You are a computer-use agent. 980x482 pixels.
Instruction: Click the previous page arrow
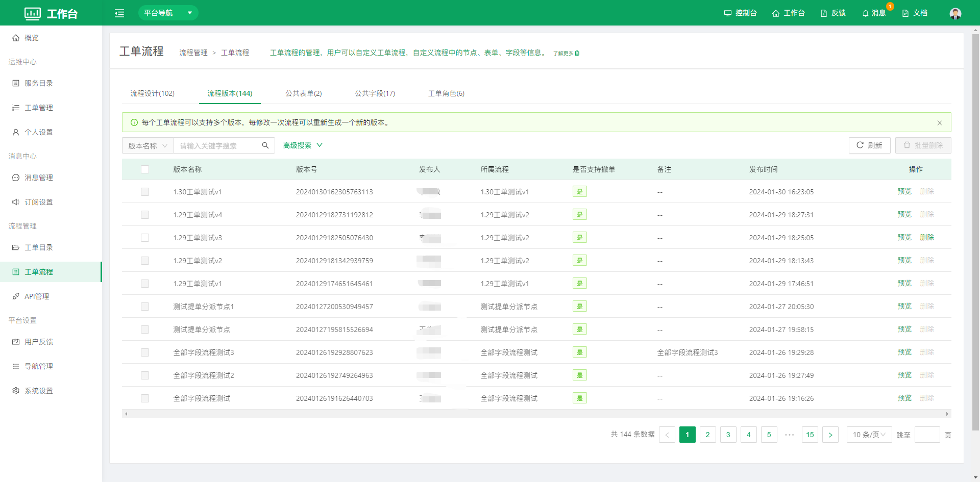[667, 435]
